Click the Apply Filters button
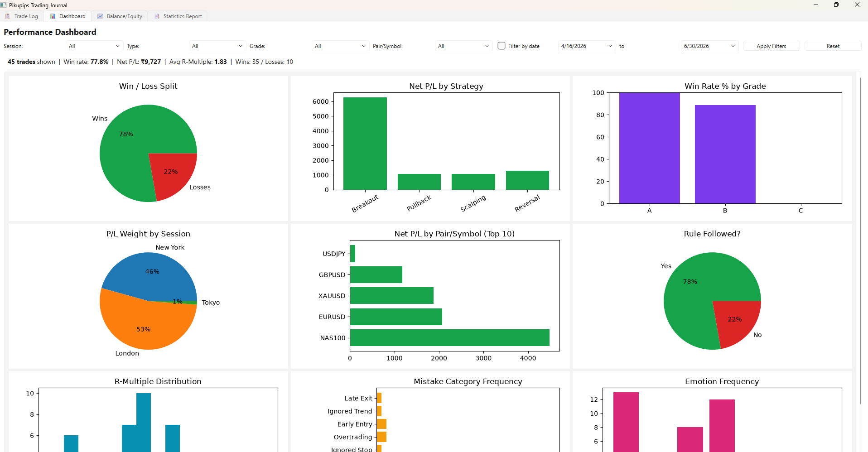This screenshot has width=868, height=452. tap(771, 46)
